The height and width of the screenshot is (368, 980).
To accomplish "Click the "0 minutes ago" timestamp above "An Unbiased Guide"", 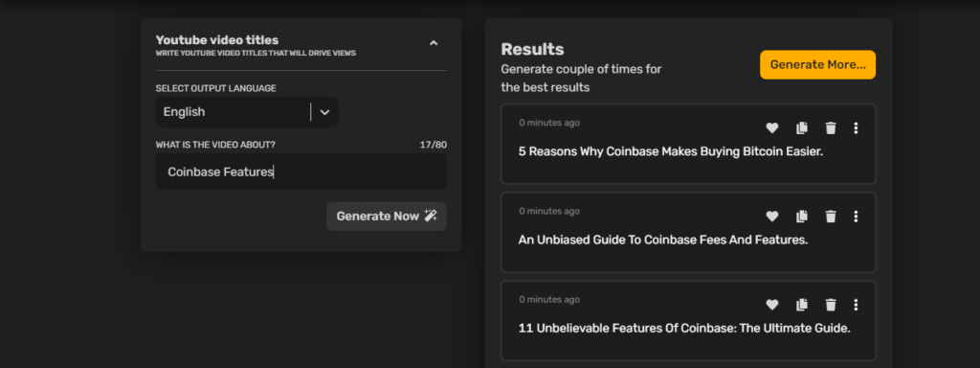I will coord(549,211).
